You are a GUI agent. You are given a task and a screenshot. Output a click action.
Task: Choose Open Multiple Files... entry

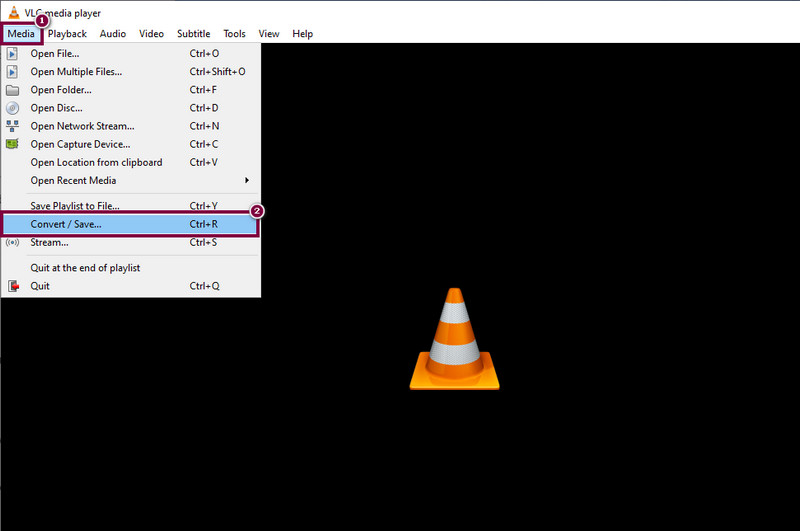point(131,72)
